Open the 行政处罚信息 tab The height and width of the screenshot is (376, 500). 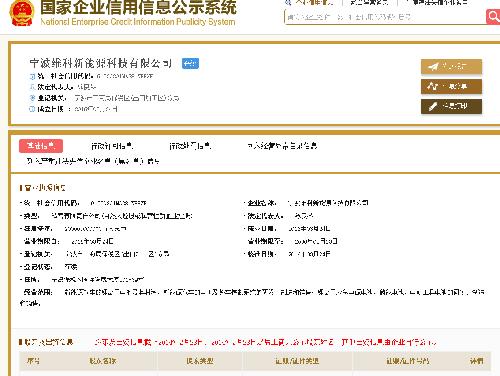tap(190, 146)
